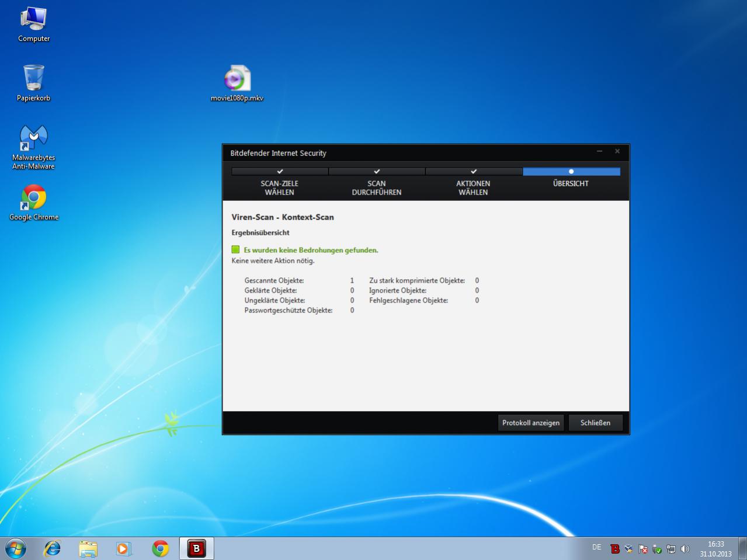The height and width of the screenshot is (560, 747).
Task: Click the 'Passwortgeschützte Objekte:' label
Action: coord(289,310)
